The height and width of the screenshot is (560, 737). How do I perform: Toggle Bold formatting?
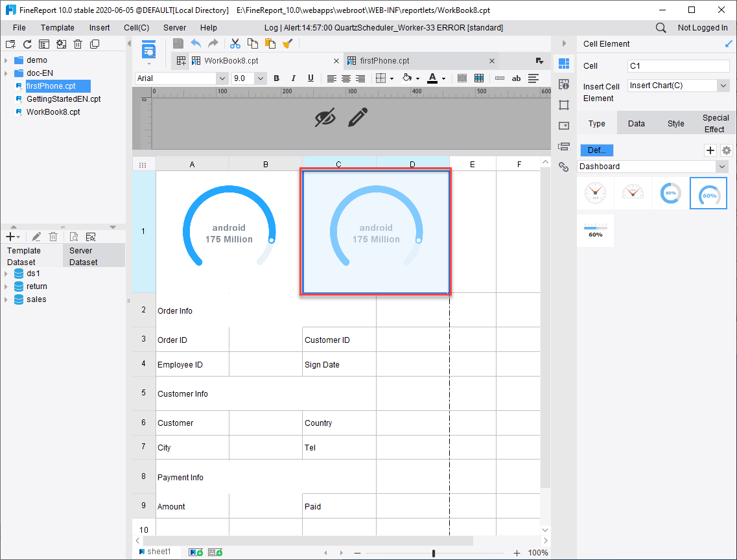[276, 78]
